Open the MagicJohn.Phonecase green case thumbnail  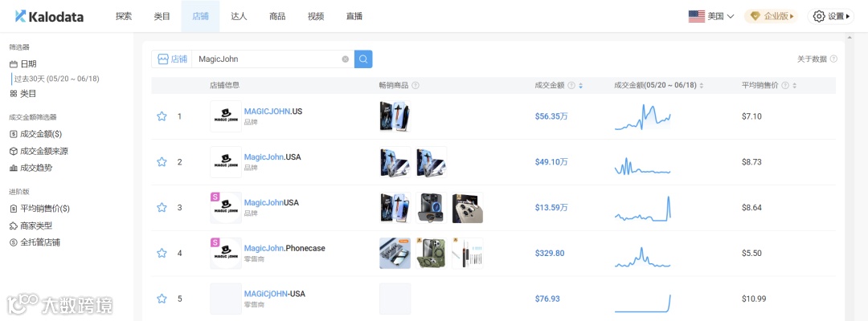pyautogui.click(x=432, y=253)
